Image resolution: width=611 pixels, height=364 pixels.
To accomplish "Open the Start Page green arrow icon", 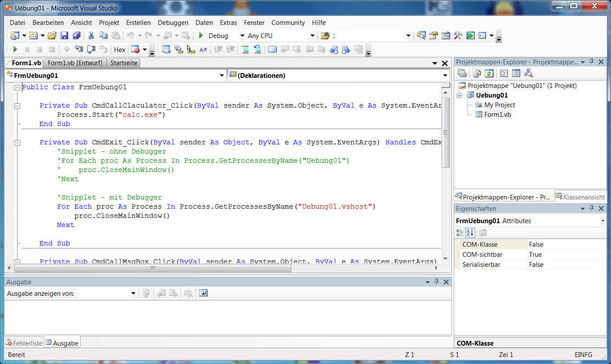I will coord(470,35).
